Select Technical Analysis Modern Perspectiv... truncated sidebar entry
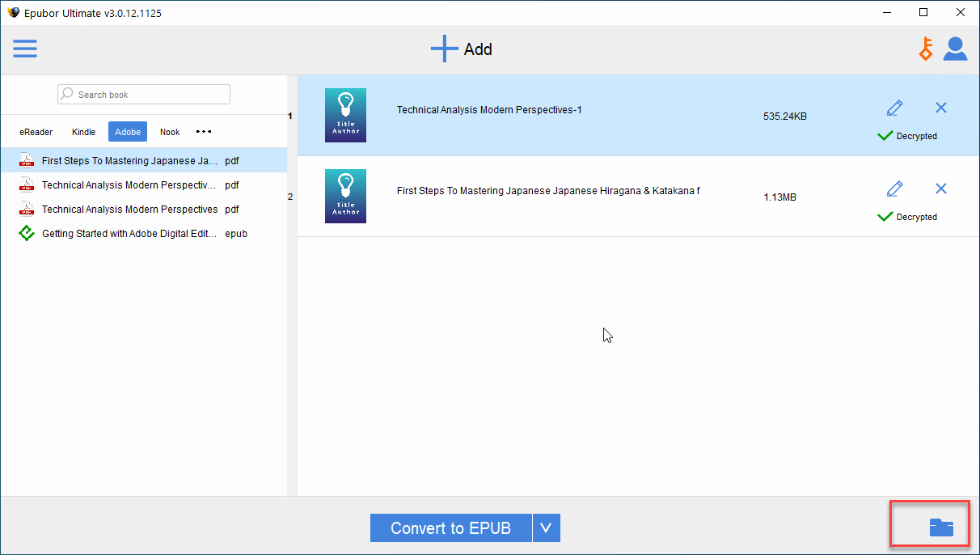Viewport: 980px width, 555px height. click(144, 184)
